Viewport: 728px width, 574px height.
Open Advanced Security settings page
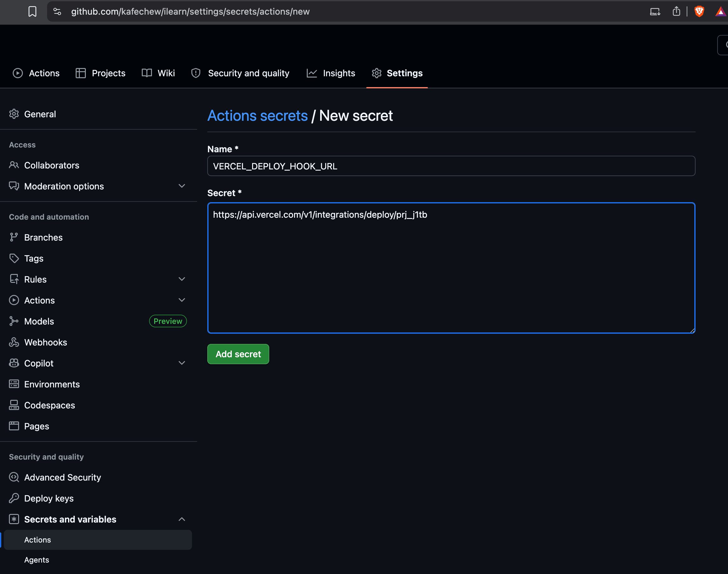(63, 477)
